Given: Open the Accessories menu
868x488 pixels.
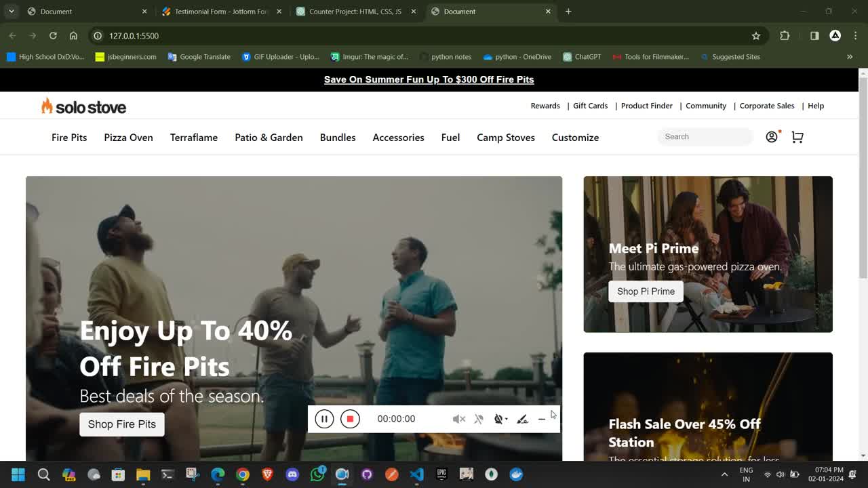Looking at the screenshot, I should 398,138.
